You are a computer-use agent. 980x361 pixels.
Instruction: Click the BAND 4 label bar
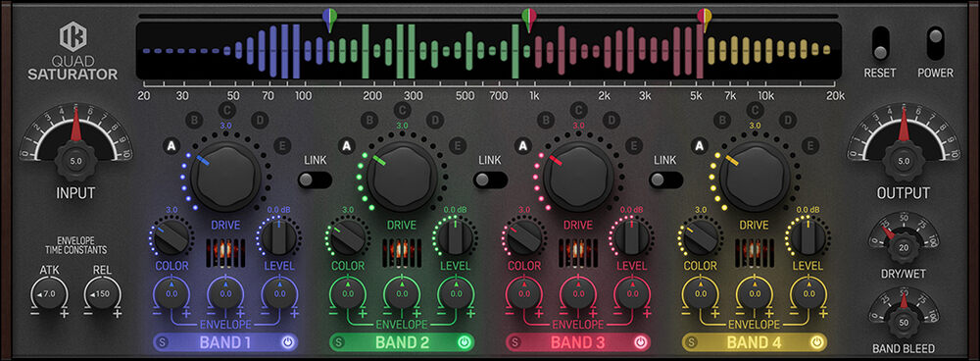point(755,342)
